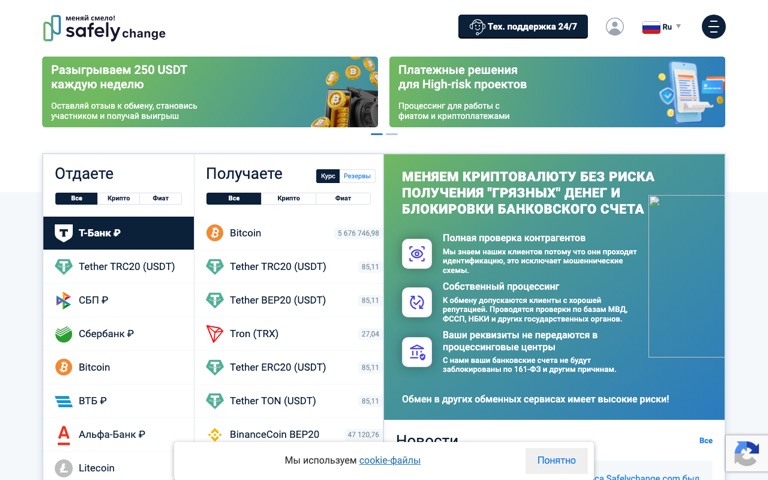The height and width of the screenshot is (480, 768).
Task: Open the hamburger menu button
Action: tap(714, 26)
